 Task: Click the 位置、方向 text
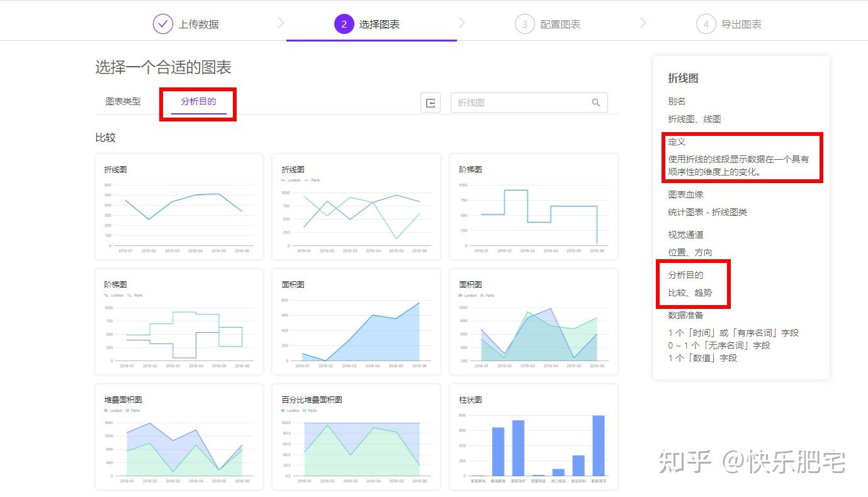(x=690, y=252)
